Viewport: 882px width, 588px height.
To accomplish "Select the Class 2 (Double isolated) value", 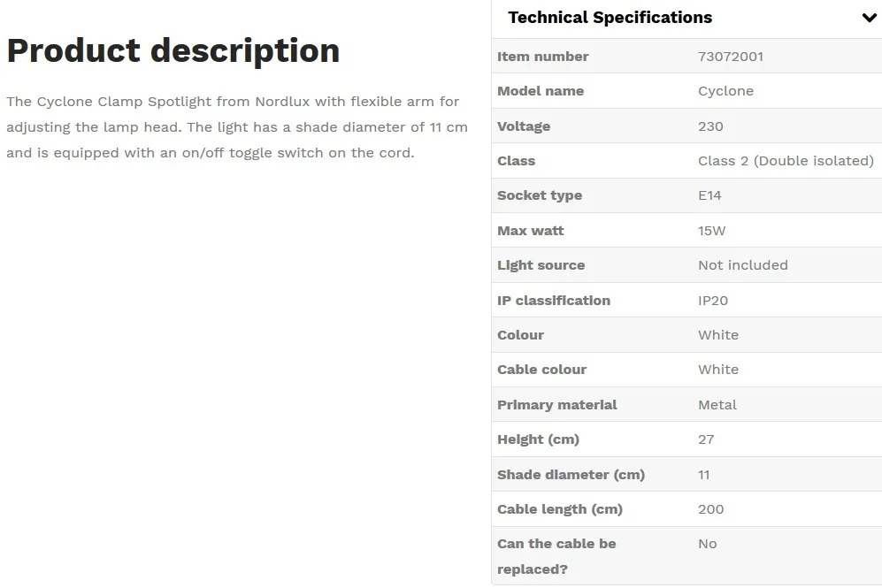I will (786, 161).
